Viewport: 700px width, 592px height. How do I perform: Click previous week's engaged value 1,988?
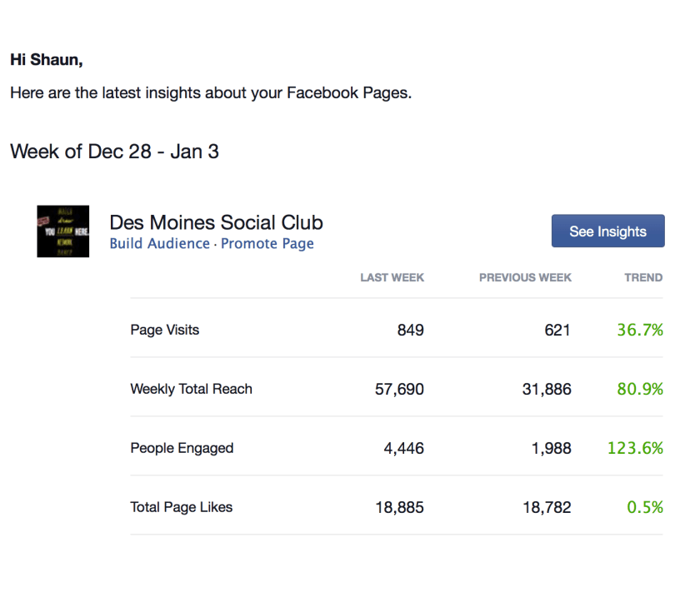coord(551,448)
